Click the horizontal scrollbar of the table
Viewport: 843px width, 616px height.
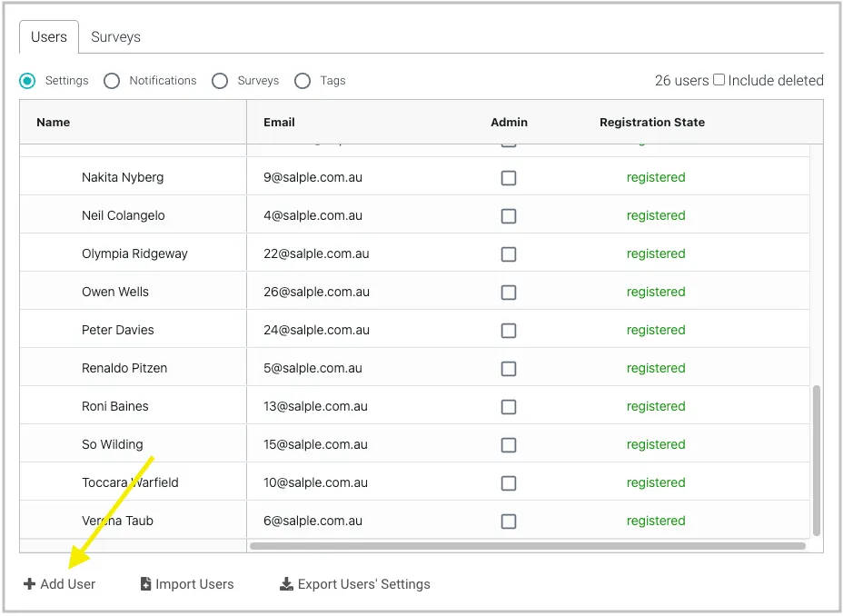click(528, 546)
